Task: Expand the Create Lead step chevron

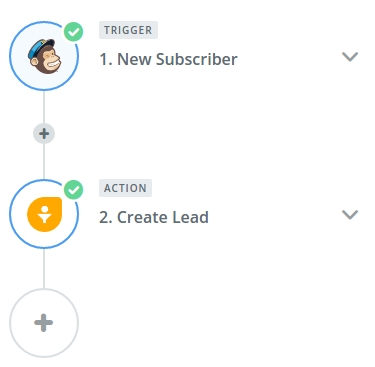Action: click(350, 215)
